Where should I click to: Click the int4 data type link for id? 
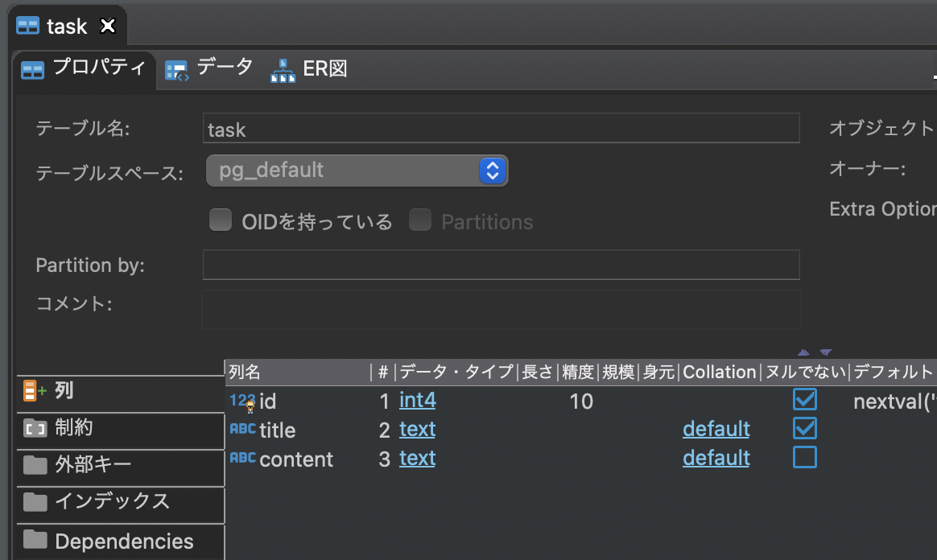416,400
